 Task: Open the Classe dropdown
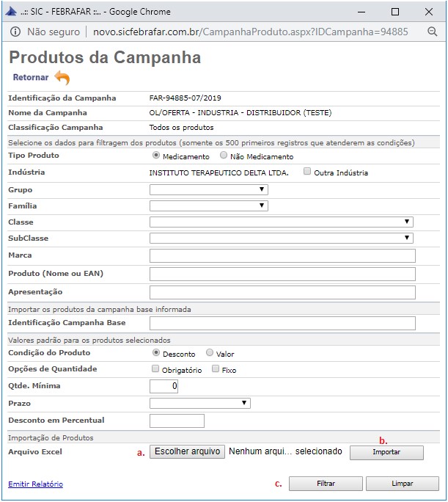[281, 222]
